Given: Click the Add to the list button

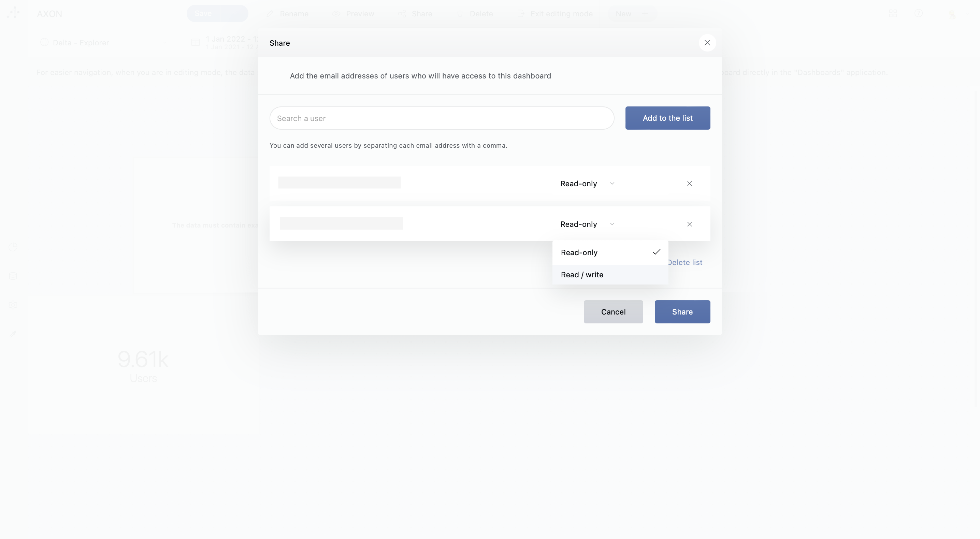Looking at the screenshot, I should point(668,118).
